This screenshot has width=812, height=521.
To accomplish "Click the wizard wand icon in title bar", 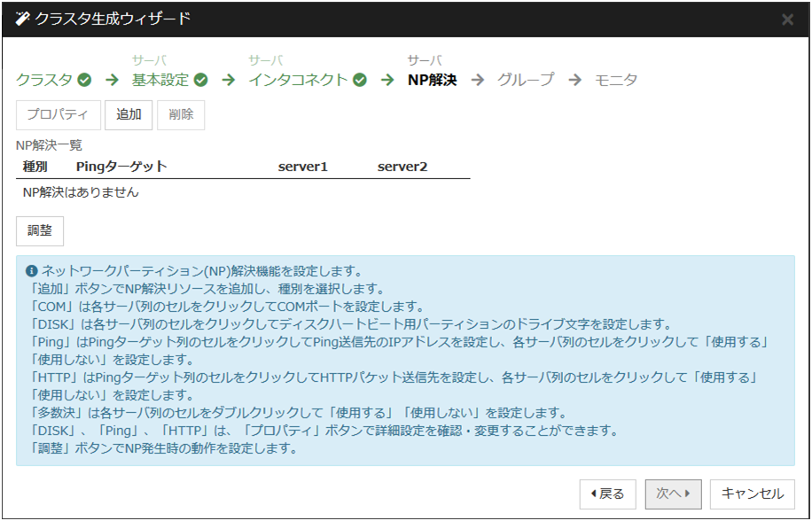I will [x=22, y=19].
